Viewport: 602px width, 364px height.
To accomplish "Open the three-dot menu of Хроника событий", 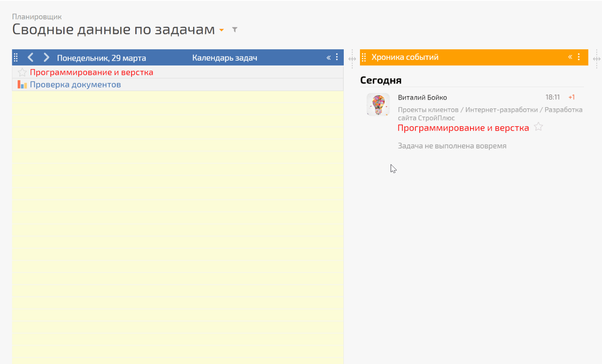I will pyautogui.click(x=579, y=57).
